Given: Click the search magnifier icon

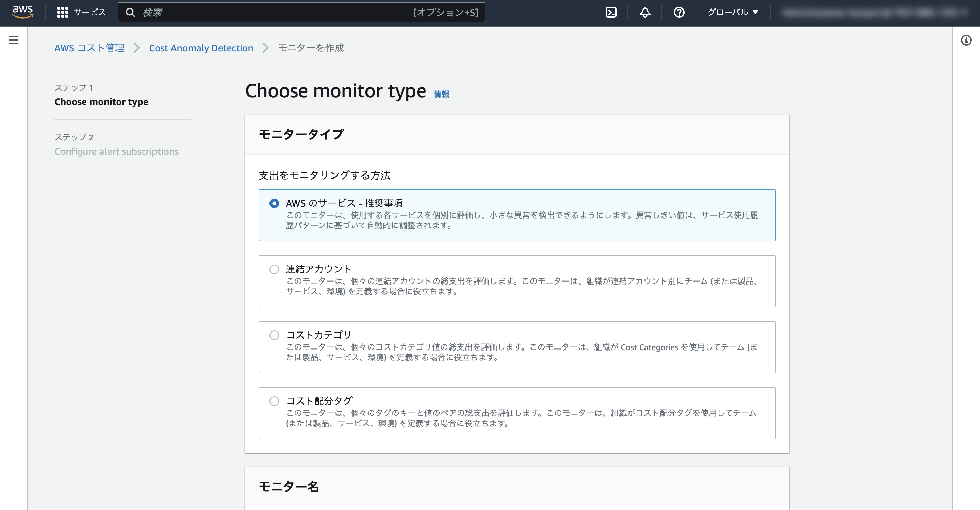Looking at the screenshot, I should [130, 13].
